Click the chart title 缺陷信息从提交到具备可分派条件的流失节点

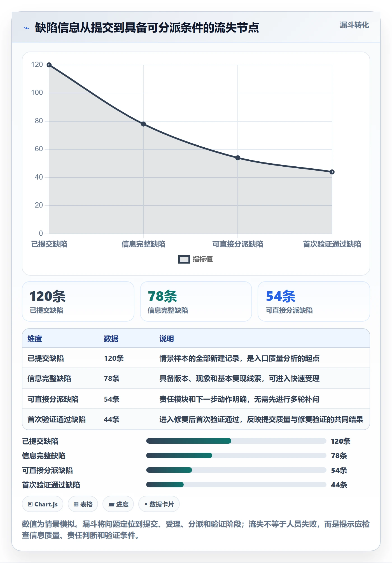point(147,28)
